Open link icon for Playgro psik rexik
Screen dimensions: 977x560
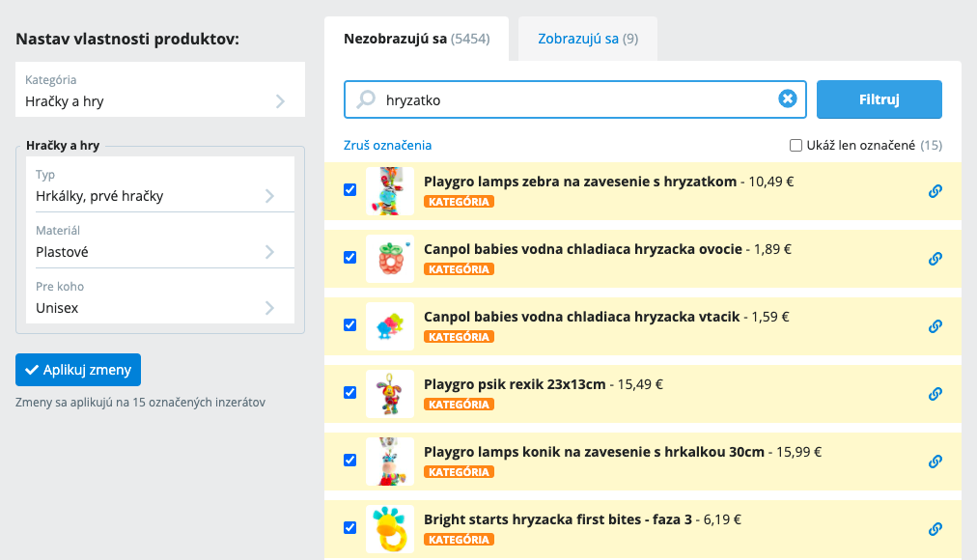(x=935, y=394)
